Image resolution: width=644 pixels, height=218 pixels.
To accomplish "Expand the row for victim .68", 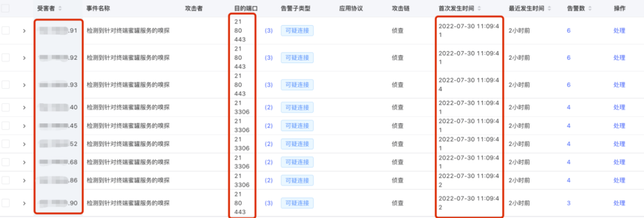I will pyautogui.click(x=24, y=162).
